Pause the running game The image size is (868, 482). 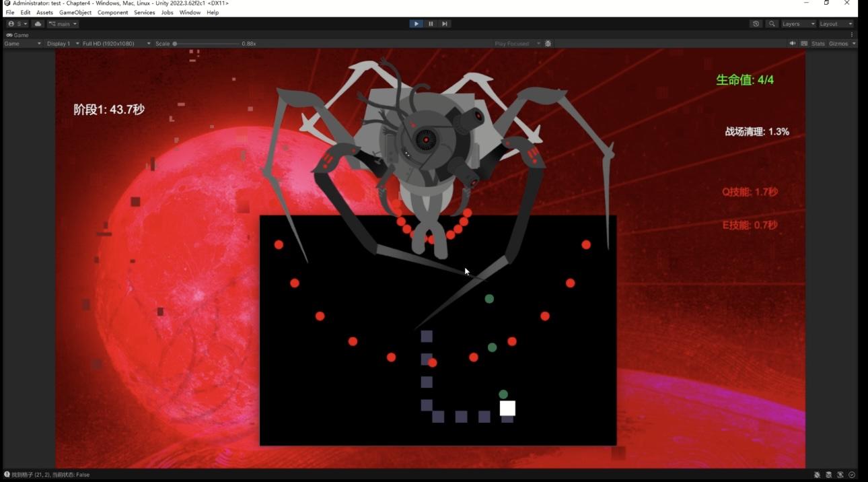431,24
